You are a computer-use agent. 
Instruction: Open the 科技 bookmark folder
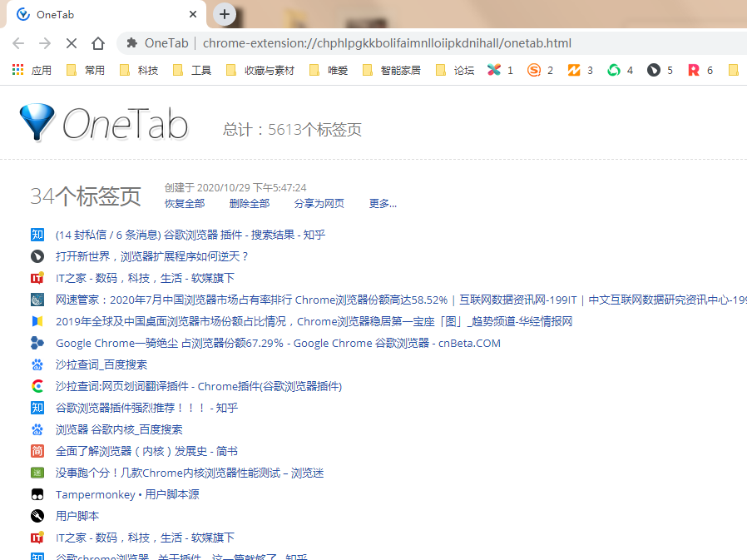pyautogui.click(x=139, y=71)
